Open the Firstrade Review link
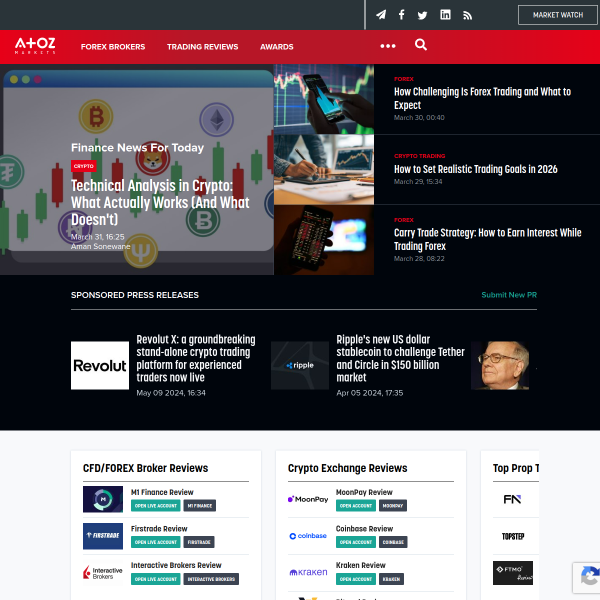This screenshot has height=600, width=600. pyautogui.click(x=159, y=528)
